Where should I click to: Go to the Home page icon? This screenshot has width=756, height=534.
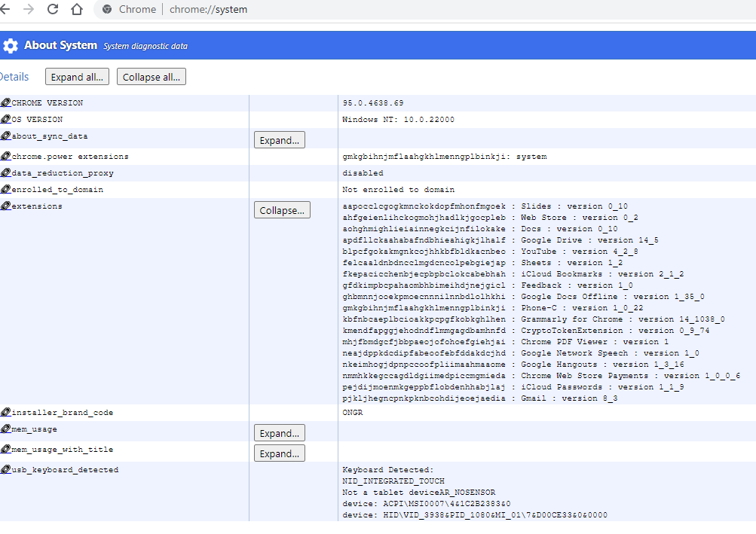pos(77,9)
